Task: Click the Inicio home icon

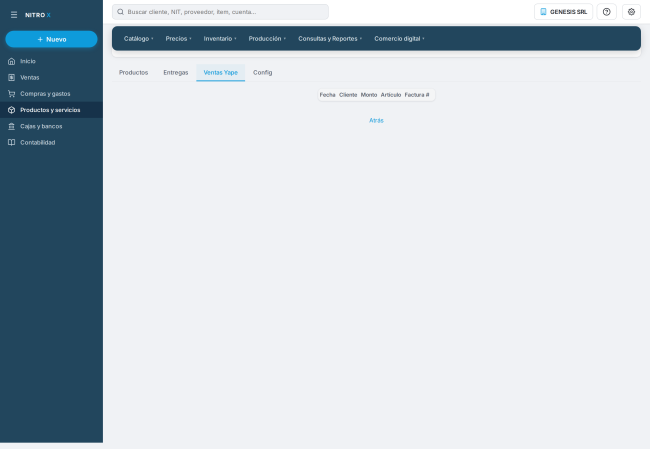Action: [12, 61]
